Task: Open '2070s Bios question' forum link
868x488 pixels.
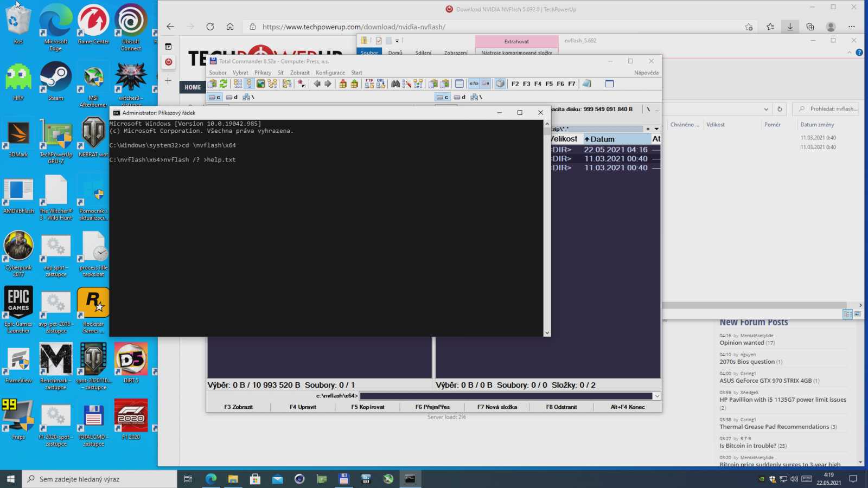Action: tap(747, 362)
